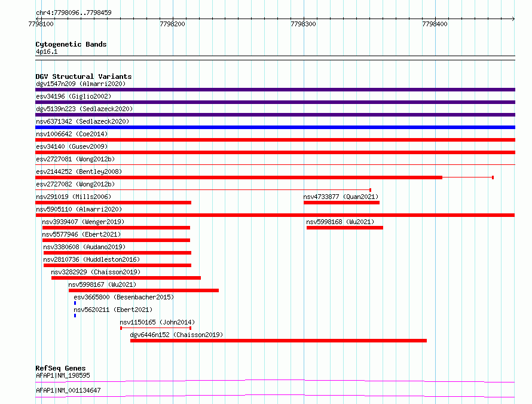Open nsv5577946 (Ebert2021) variant label
The height and width of the screenshot is (404, 532).
(81, 234)
